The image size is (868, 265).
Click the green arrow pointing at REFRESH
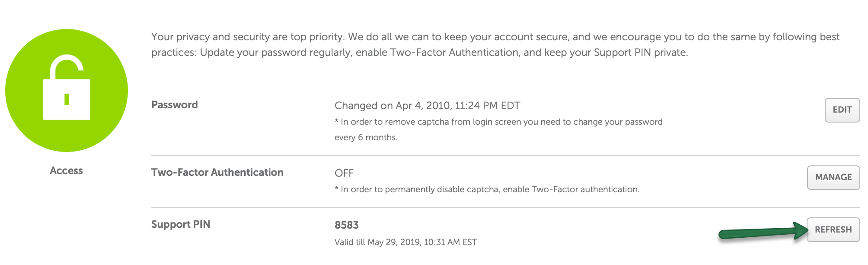click(x=763, y=231)
